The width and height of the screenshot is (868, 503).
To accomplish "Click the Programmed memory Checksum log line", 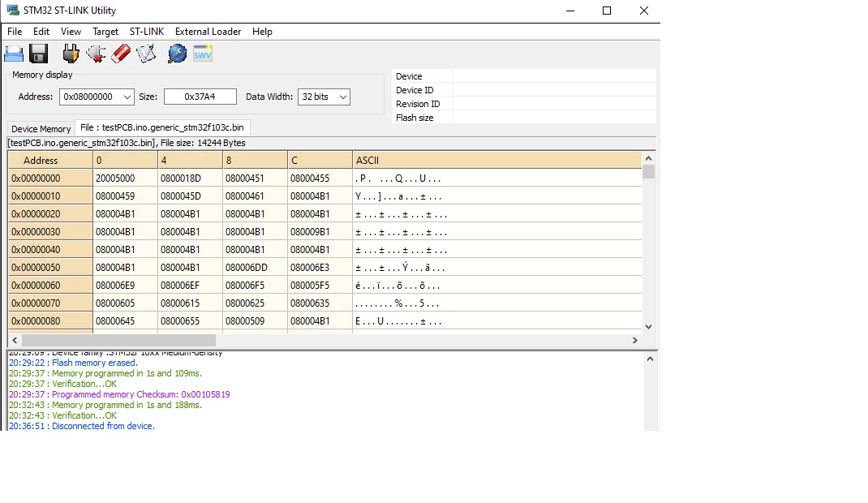I will [119, 394].
